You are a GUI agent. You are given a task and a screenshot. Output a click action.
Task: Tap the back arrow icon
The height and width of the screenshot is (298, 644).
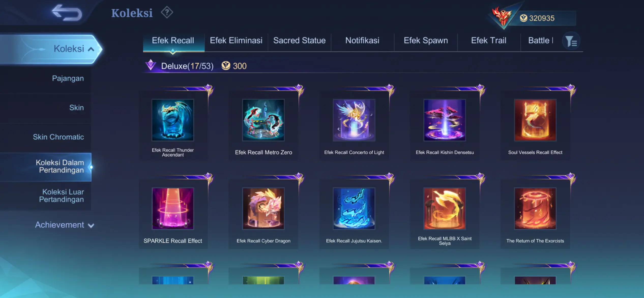67,12
